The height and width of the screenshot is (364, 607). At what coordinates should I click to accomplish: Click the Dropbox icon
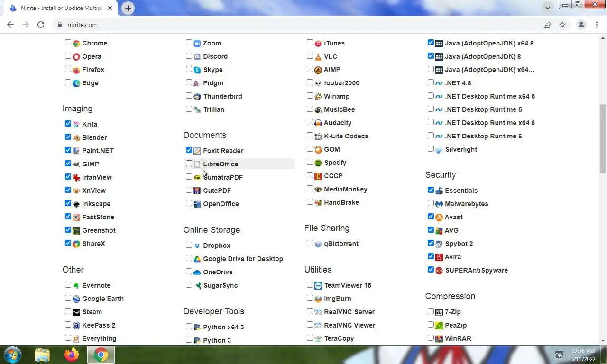click(x=197, y=246)
